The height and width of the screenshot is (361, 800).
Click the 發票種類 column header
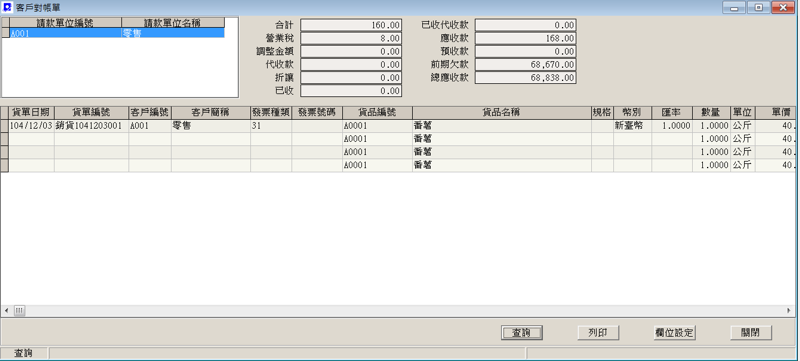271,113
